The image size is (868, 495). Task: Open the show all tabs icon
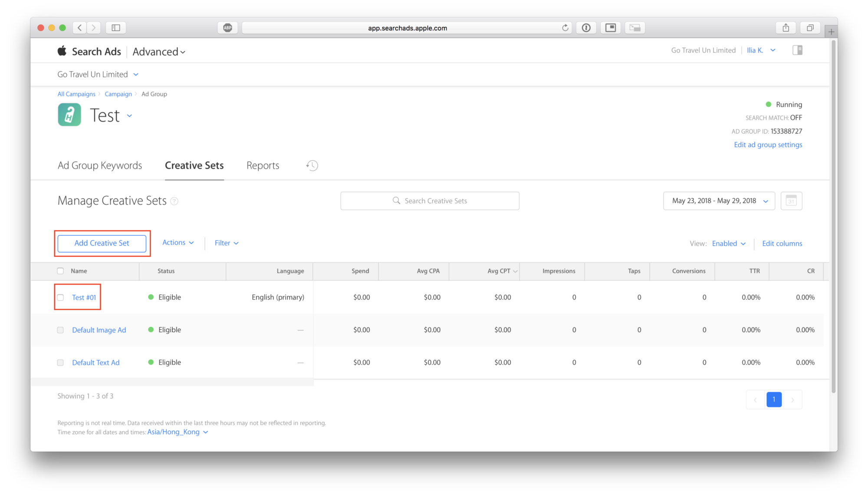[x=810, y=28]
